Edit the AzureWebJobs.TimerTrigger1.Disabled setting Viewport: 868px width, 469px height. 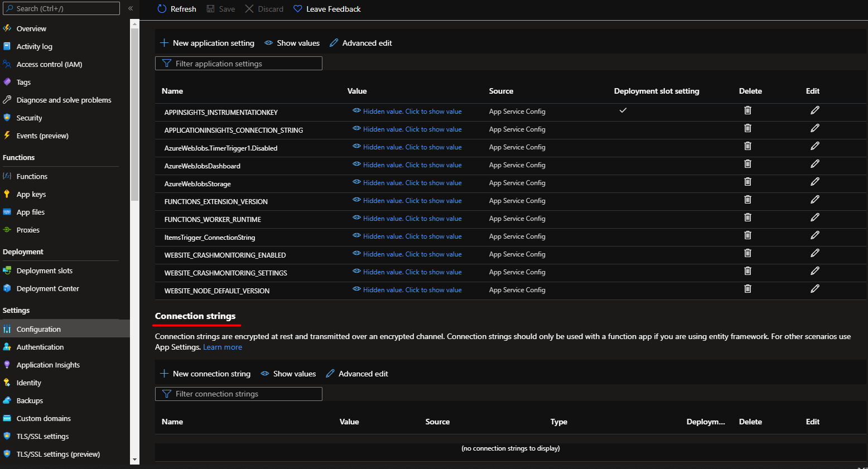pyautogui.click(x=815, y=146)
